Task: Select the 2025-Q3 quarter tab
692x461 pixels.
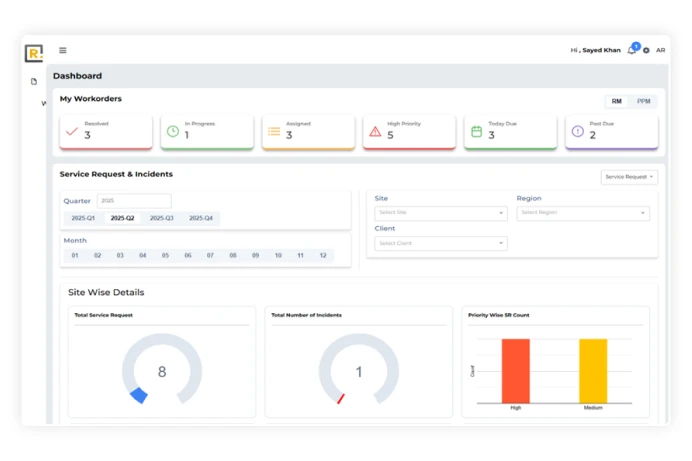Action: (161, 218)
